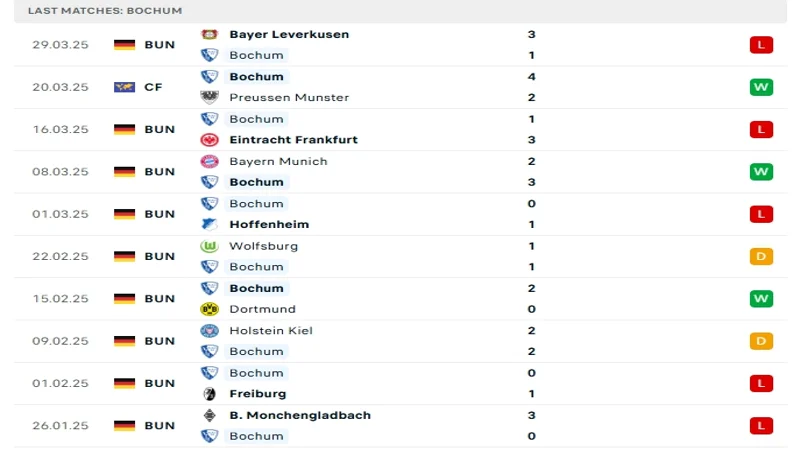Open the Eintracht Frankfurt team link
Screen dimensions: 800x450
click(x=293, y=140)
